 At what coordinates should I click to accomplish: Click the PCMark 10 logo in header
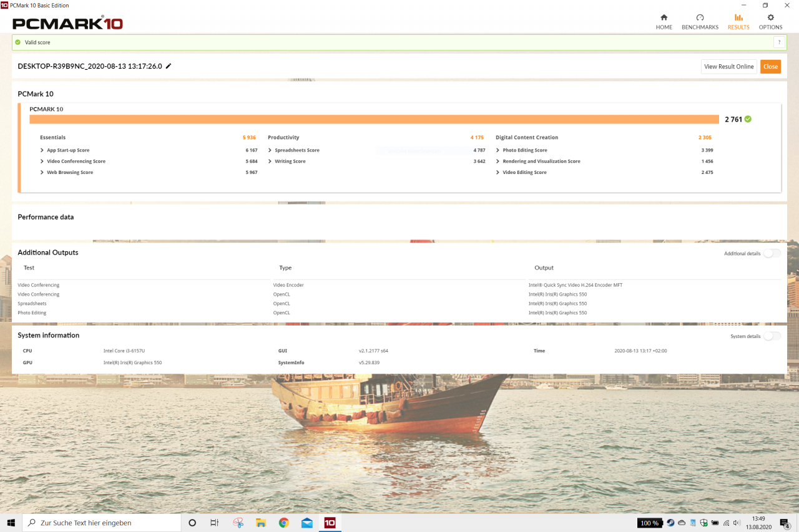(x=67, y=24)
